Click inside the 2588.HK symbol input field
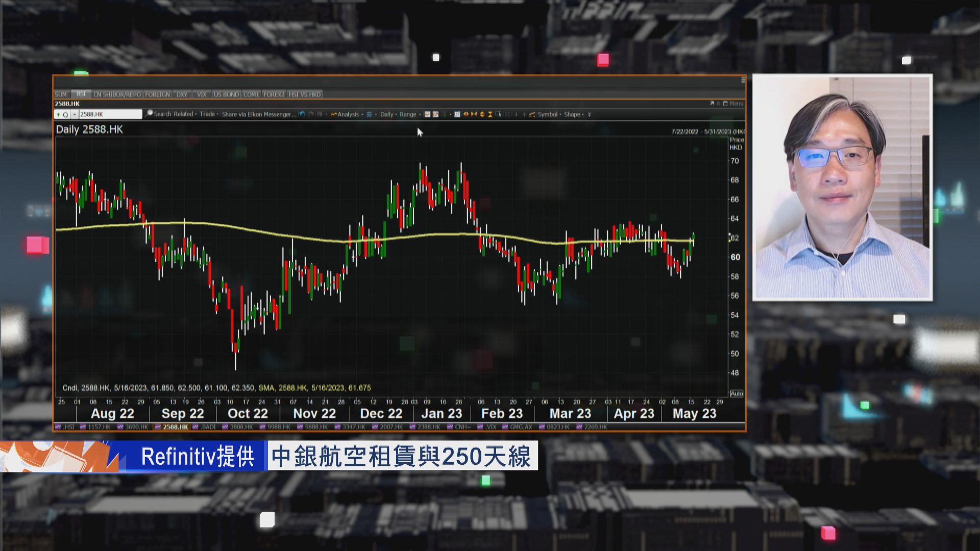The width and height of the screenshot is (980, 551). pyautogui.click(x=110, y=114)
